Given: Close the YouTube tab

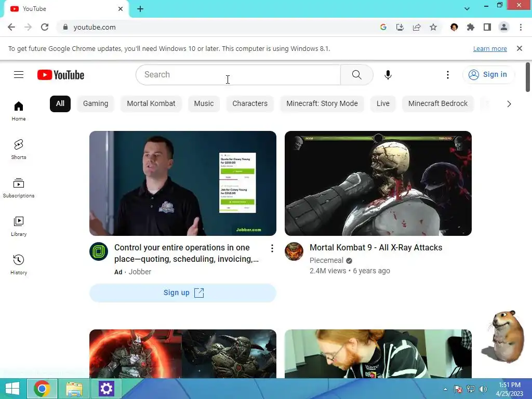Looking at the screenshot, I should point(121,9).
